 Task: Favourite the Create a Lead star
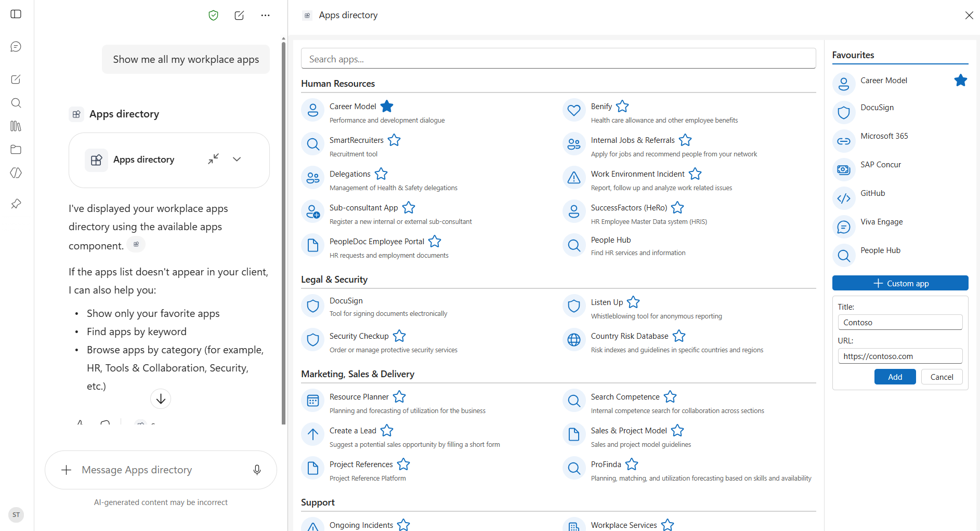pyautogui.click(x=387, y=430)
